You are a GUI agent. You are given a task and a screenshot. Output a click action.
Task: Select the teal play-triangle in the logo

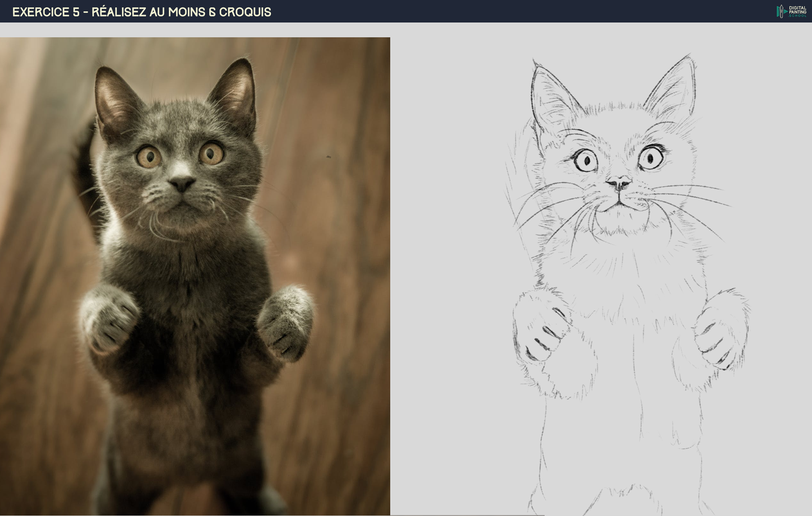tap(785, 12)
